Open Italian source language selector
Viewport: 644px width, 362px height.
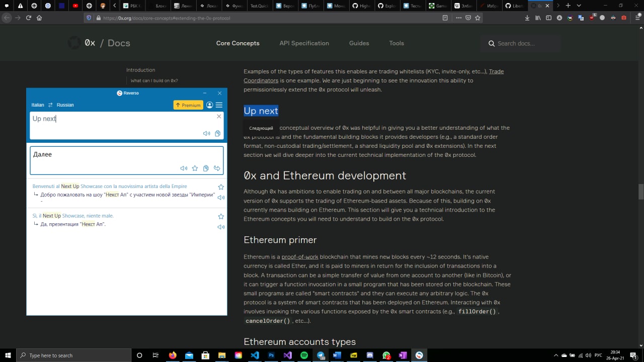tap(38, 105)
